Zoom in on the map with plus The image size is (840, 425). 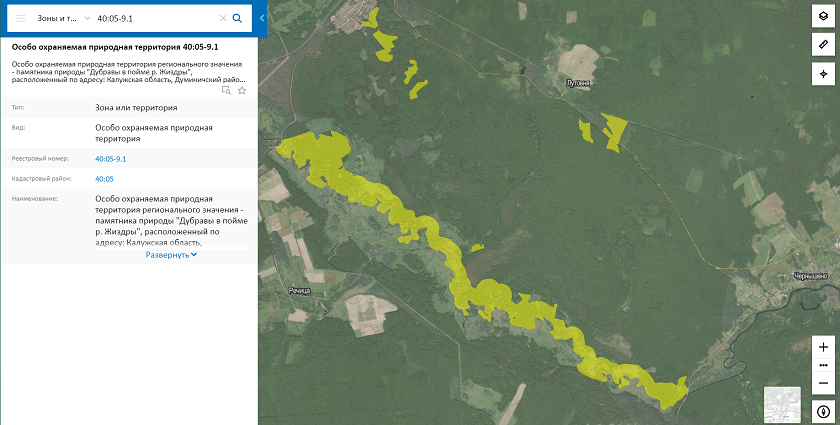[823, 347]
